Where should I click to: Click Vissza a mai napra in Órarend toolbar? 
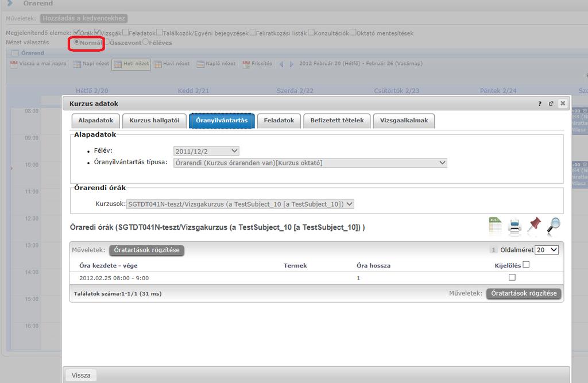coord(38,64)
